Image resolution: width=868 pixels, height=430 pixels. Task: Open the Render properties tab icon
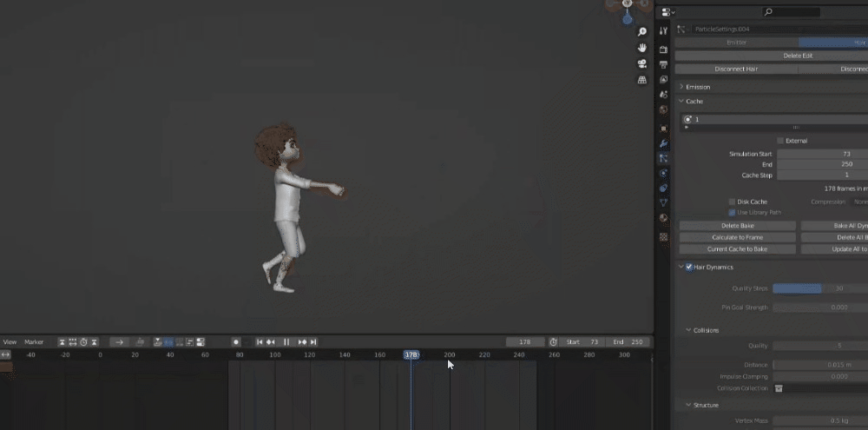(663, 50)
